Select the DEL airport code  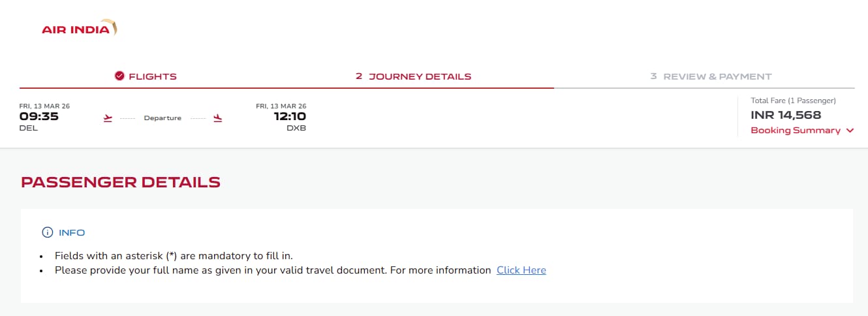29,129
